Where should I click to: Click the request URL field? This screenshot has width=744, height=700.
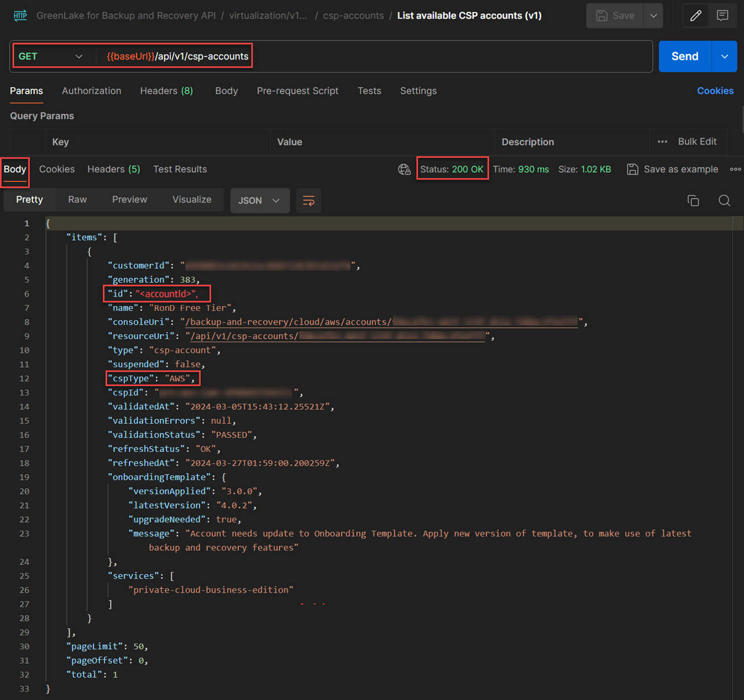(x=373, y=56)
